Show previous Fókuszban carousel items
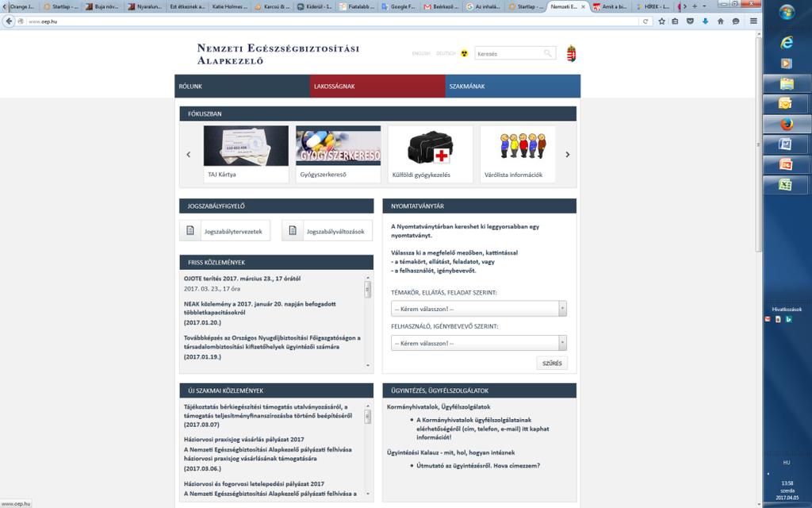The image size is (812, 508). coord(189,155)
